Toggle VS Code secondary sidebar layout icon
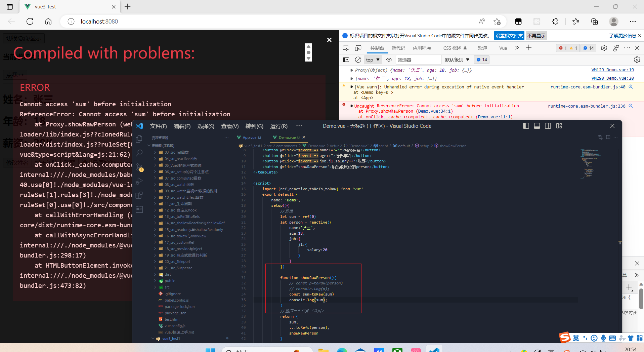The height and width of the screenshot is (352, 644). pyautogui.click(x=548, y=126)
